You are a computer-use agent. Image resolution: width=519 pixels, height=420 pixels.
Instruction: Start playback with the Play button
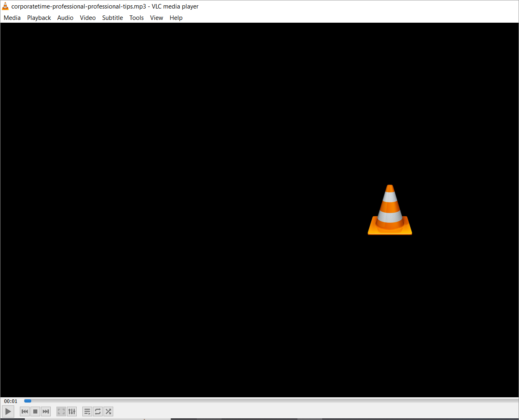8,411
